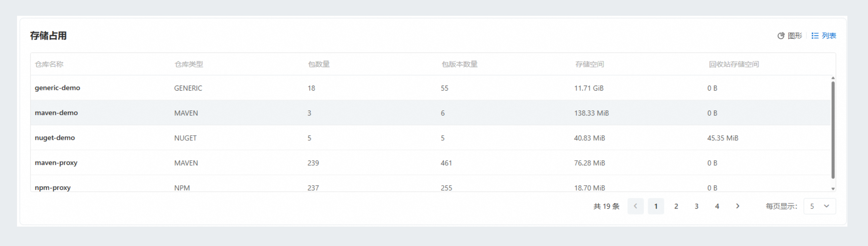Click the 存储空间 column header
This screenshot has width=868, height=246.
pyautogui.click(x=589, y=64)
